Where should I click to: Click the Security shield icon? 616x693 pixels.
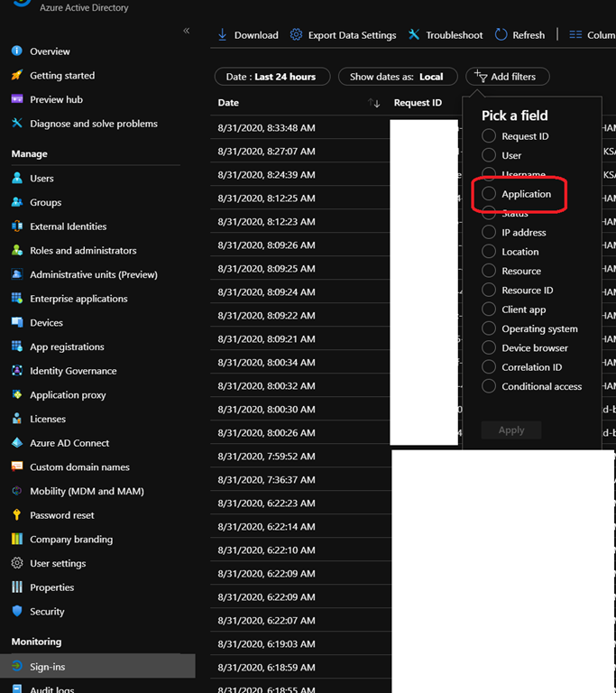(17, 611)
